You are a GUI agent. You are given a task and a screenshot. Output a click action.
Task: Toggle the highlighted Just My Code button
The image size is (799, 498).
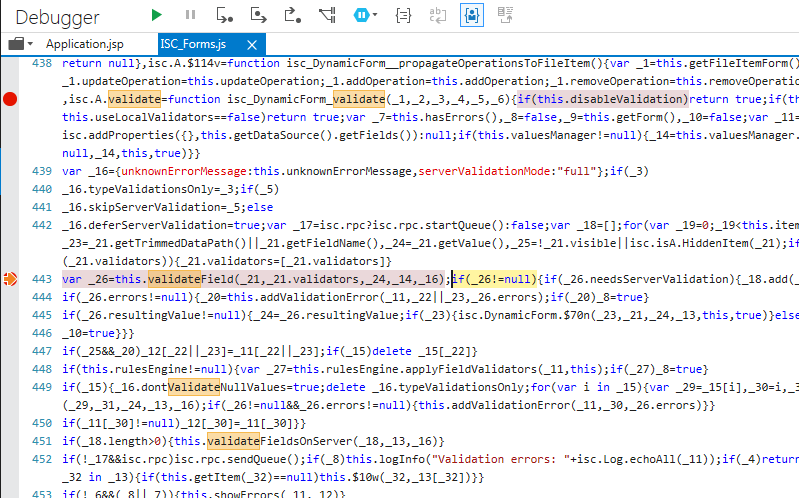coord(471,15)
